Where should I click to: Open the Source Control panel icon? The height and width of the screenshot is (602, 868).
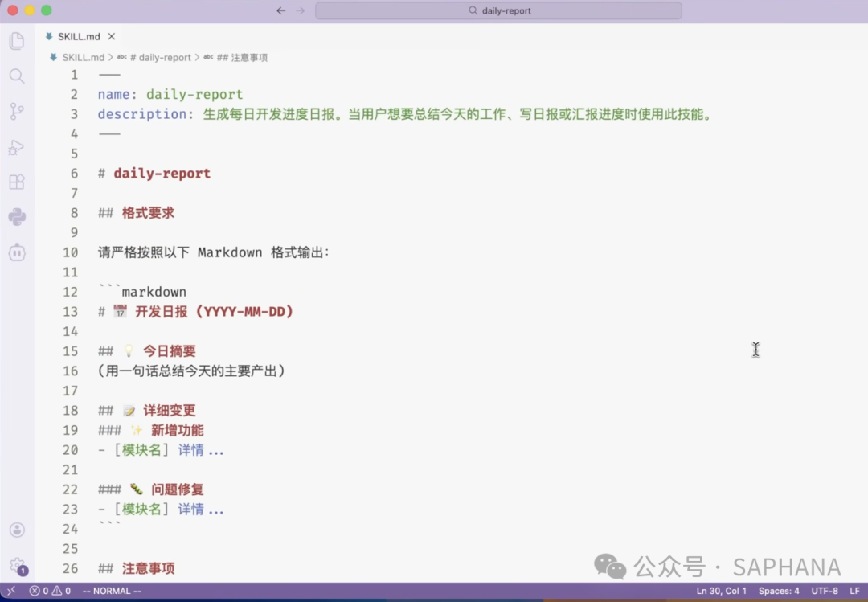(x=18, y=112)
